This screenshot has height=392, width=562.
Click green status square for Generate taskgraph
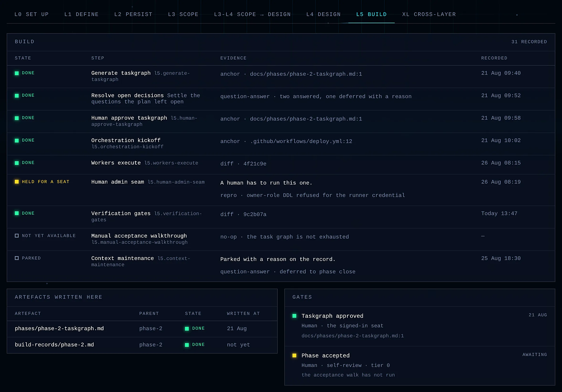coord(17,73)
